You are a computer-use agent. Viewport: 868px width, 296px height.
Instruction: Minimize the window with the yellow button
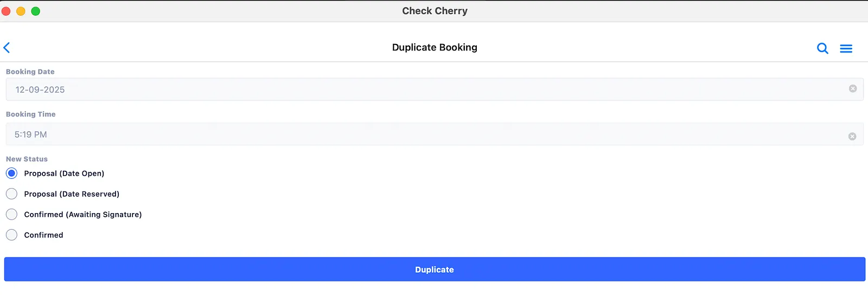click(21, 11)
